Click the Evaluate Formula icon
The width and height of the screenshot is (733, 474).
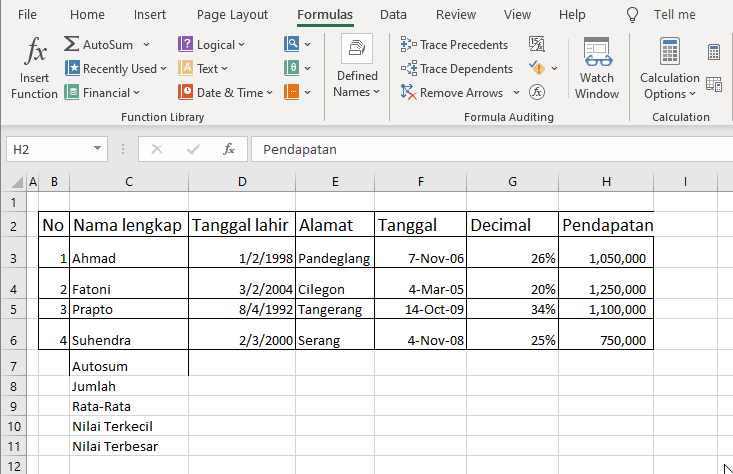click(537, 92)
